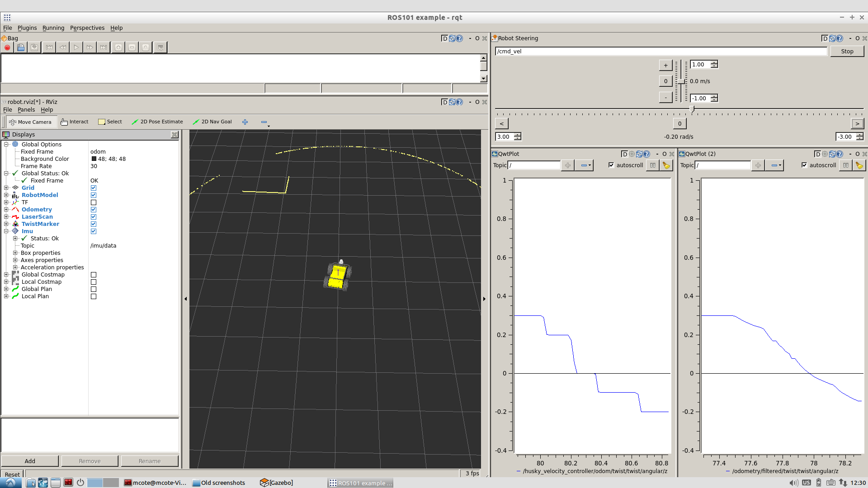Activate the Interact tool in RViz

[75, 122]
